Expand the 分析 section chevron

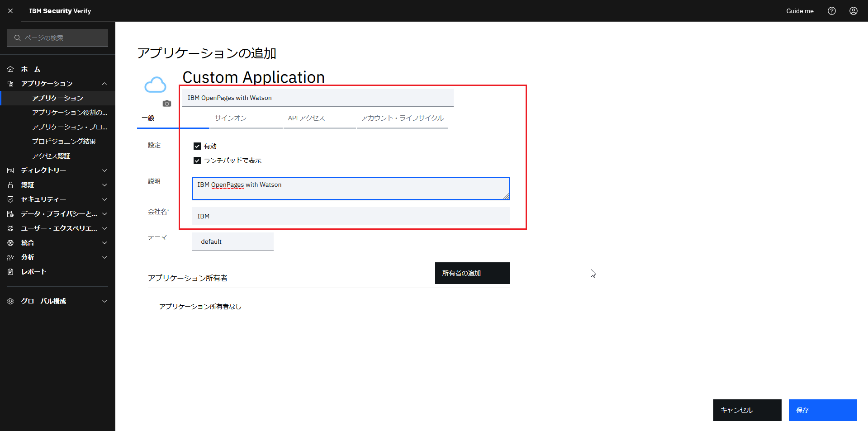coord(104,257)
